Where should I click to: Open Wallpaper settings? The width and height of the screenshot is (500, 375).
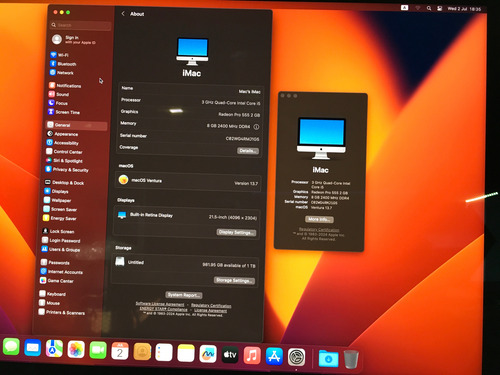pyautogui.click(x=57, y=200)
